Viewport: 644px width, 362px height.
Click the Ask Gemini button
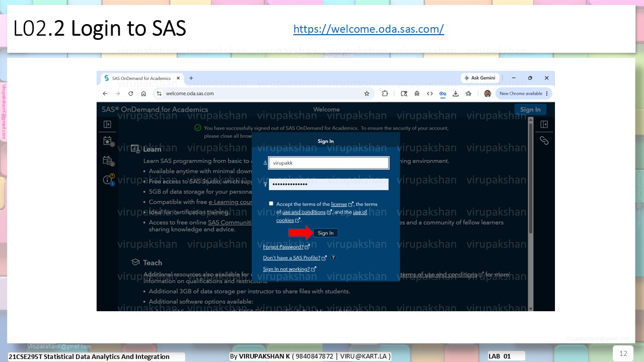tap(479, 78)
